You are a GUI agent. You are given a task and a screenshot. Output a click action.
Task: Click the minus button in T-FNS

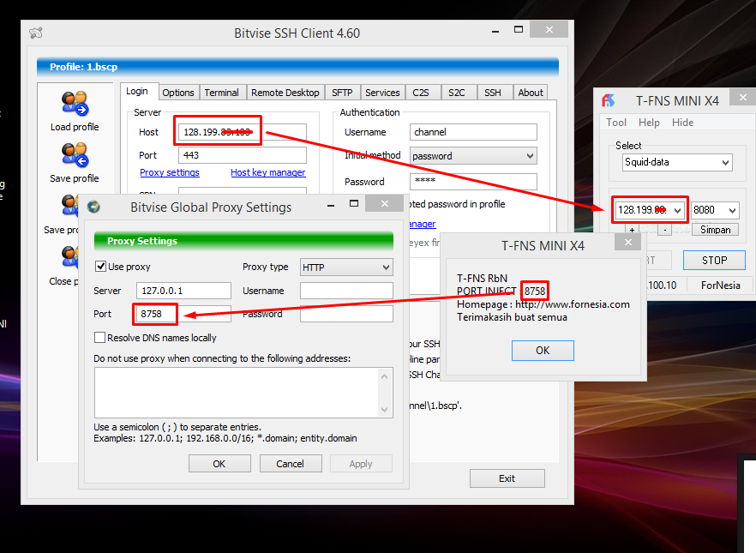665,230
